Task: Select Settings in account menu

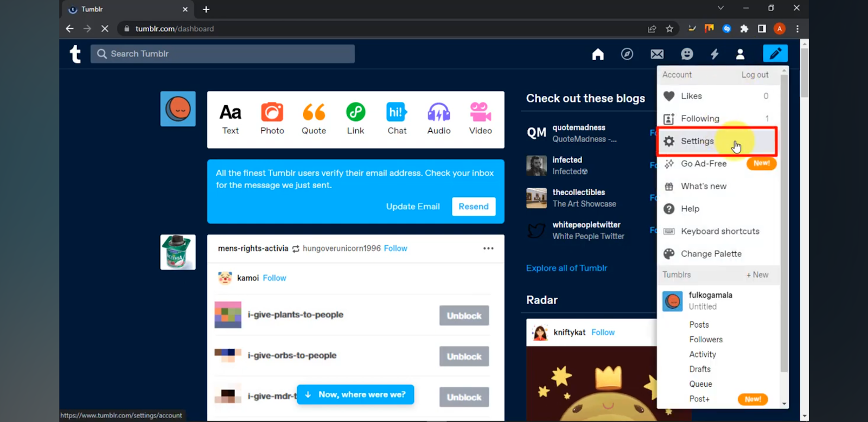Action: [717, 141]
